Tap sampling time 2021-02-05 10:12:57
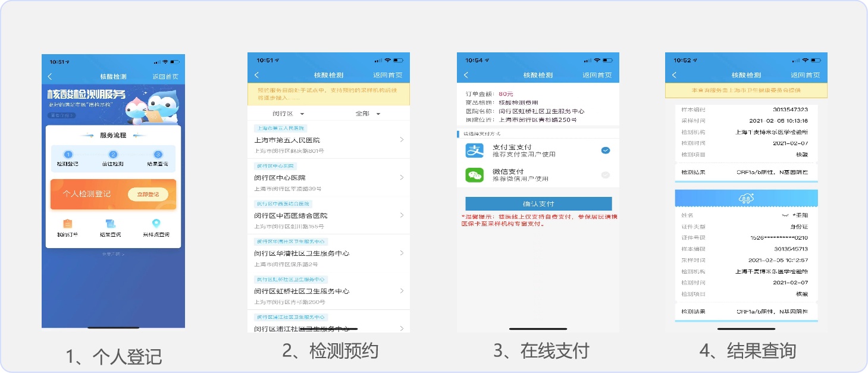This screenshot has width=868, height=373. 778,260
